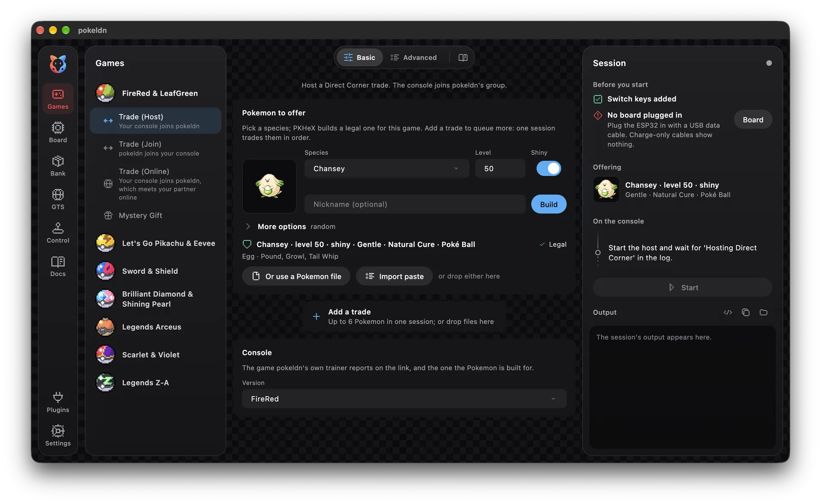Click the Switch keys added checkbox

598,99
